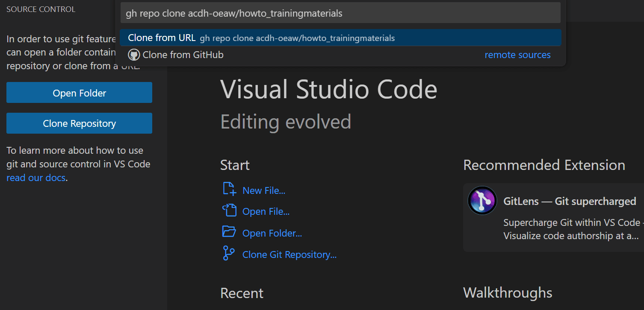Click the Open File... link
Image resolution: width=644 pixels, height=310 pixels.
266,211
